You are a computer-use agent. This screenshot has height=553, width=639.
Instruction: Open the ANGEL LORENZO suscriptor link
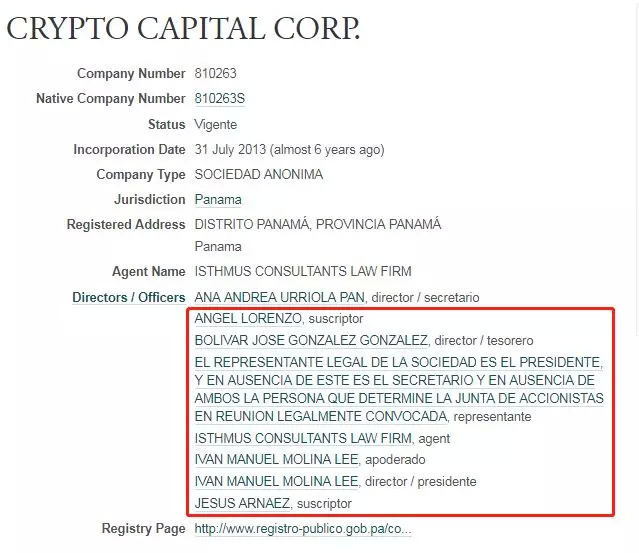[248, 319]
